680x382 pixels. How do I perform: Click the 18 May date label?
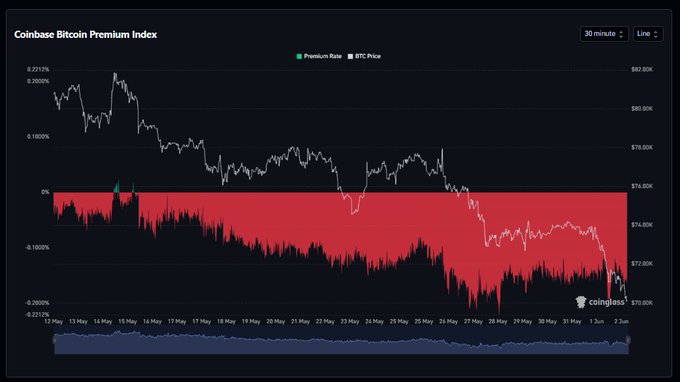[x=226, y=322]
